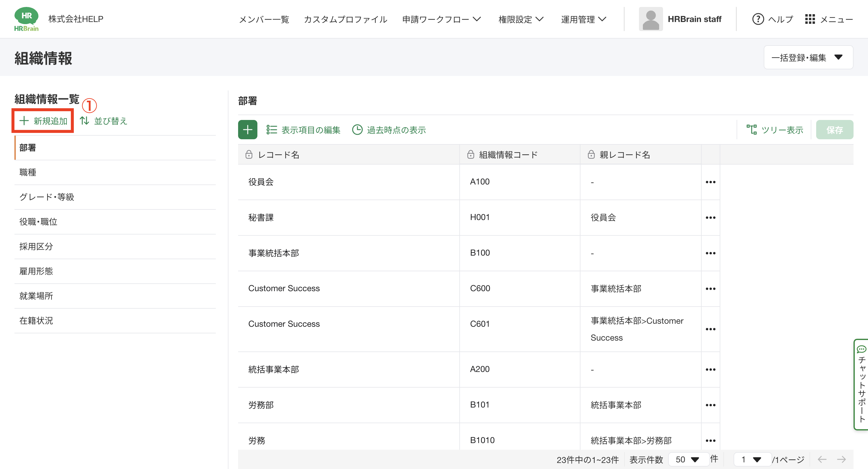Click the 表示項目の編集 list icon

pyautogui.click(x=272, y=130)
